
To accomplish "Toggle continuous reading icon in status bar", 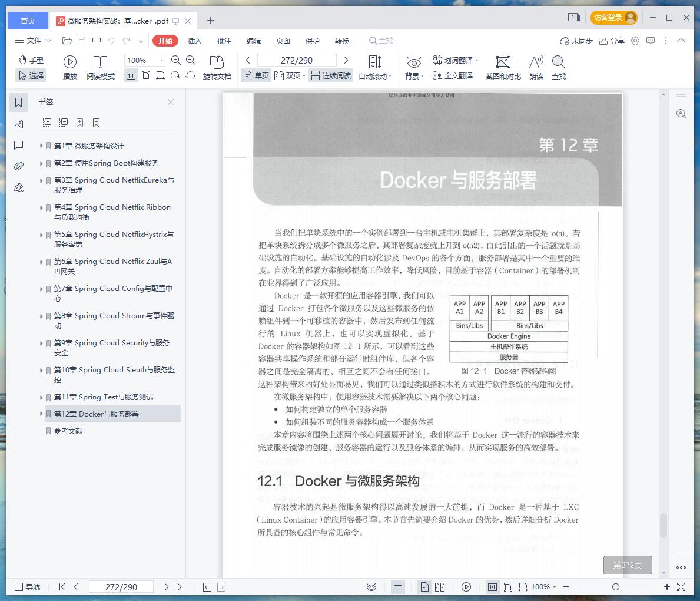I will point(398,587).
